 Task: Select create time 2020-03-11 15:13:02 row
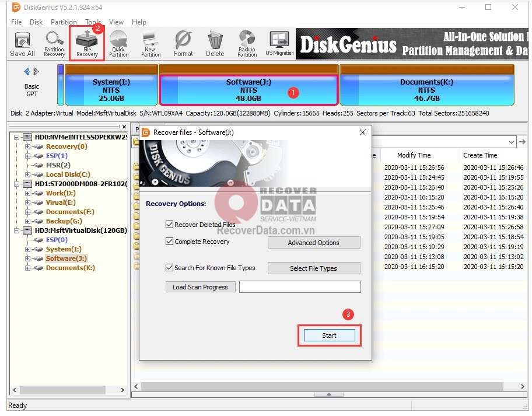(494, 257)
